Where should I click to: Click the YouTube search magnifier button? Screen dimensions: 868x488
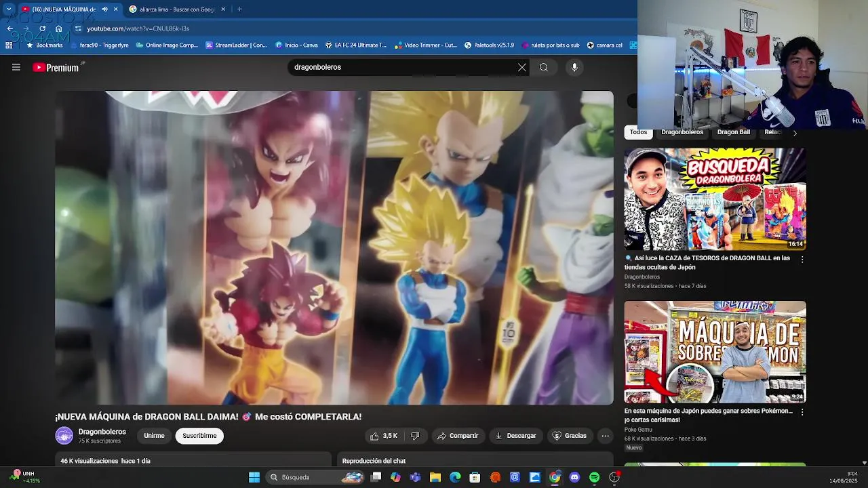pos(544,67)
